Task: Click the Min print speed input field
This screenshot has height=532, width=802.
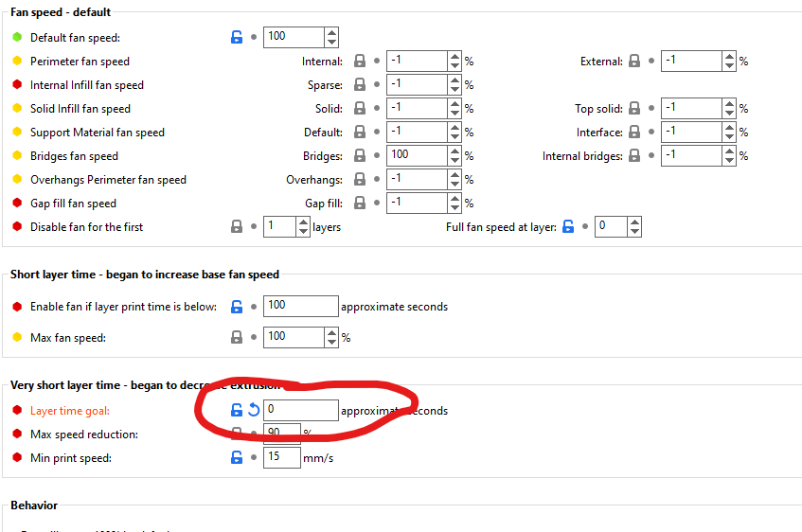Action: 281,458
